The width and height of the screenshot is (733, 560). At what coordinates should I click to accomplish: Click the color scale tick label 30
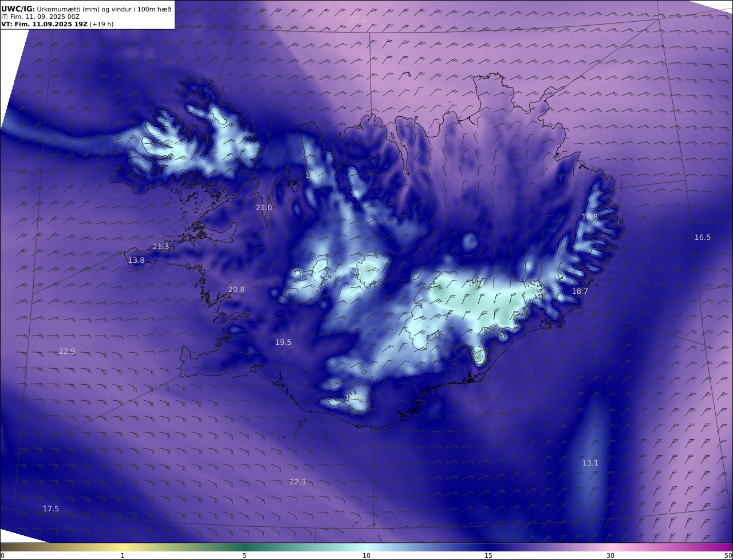(x=610, y=555)
